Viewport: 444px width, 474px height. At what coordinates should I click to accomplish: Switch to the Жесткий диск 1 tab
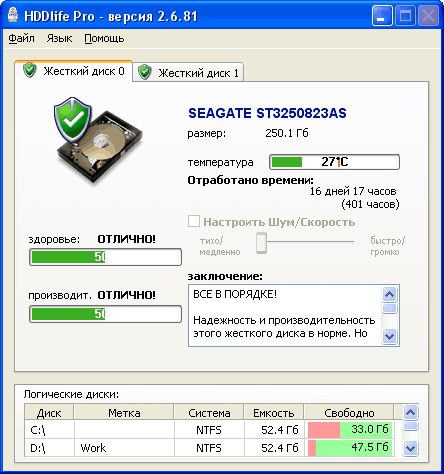[x=188, y=72]
